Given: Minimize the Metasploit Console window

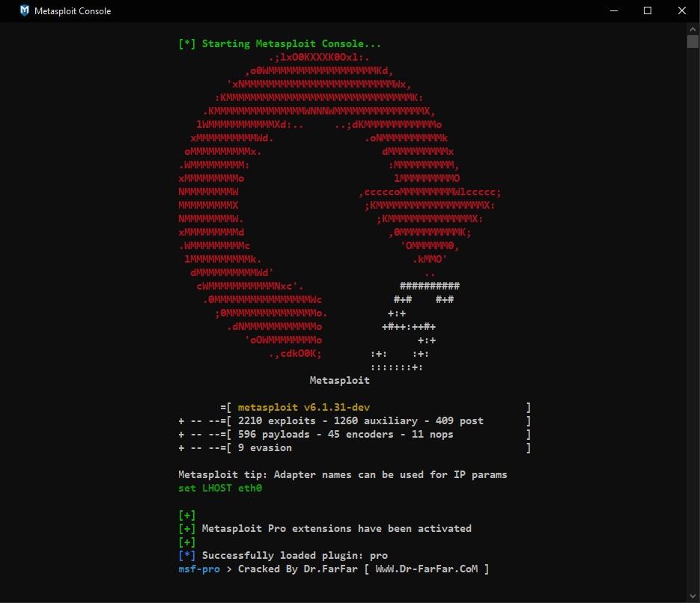Looking at the screenshot, I should click(x=614, y=10).
